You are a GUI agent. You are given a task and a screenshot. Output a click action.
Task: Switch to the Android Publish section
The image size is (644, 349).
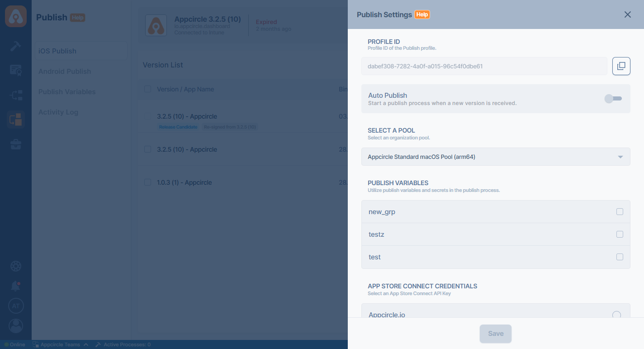tap(65, 71)
